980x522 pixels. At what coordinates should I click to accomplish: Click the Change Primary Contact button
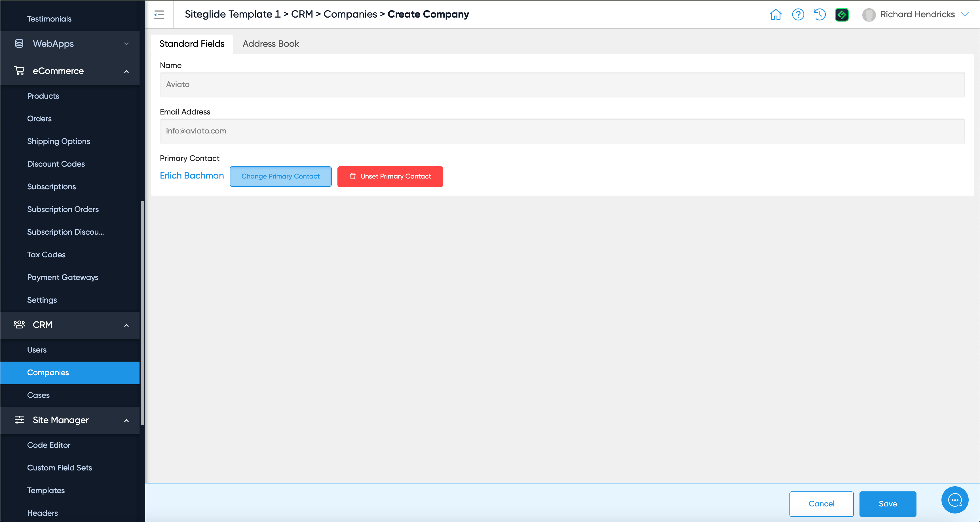280,176
